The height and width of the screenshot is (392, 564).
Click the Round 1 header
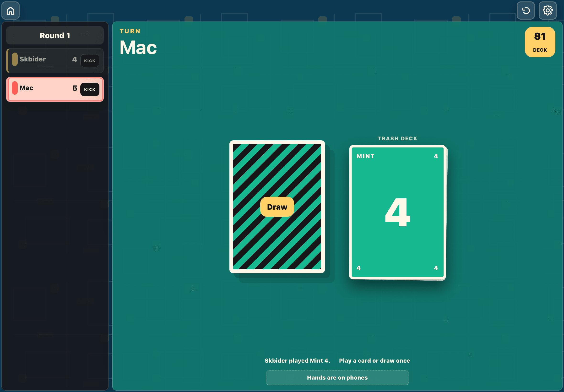click(x=55, y=36)
